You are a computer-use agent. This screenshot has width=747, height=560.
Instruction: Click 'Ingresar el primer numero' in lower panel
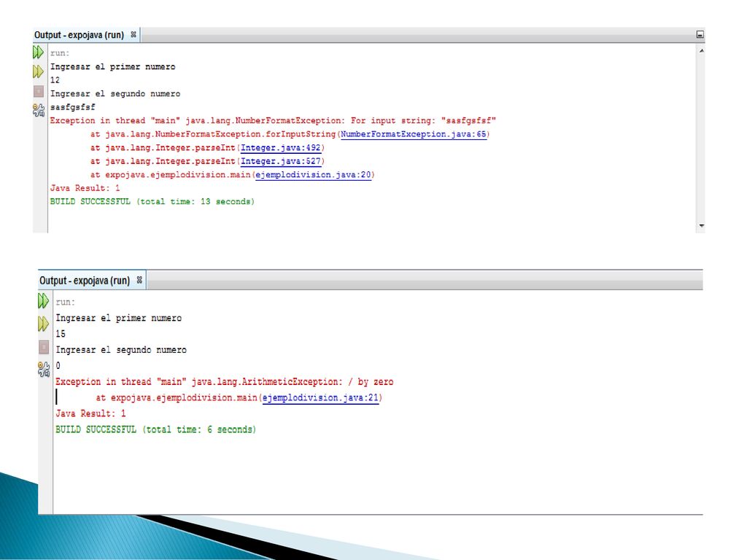[119, 318]
